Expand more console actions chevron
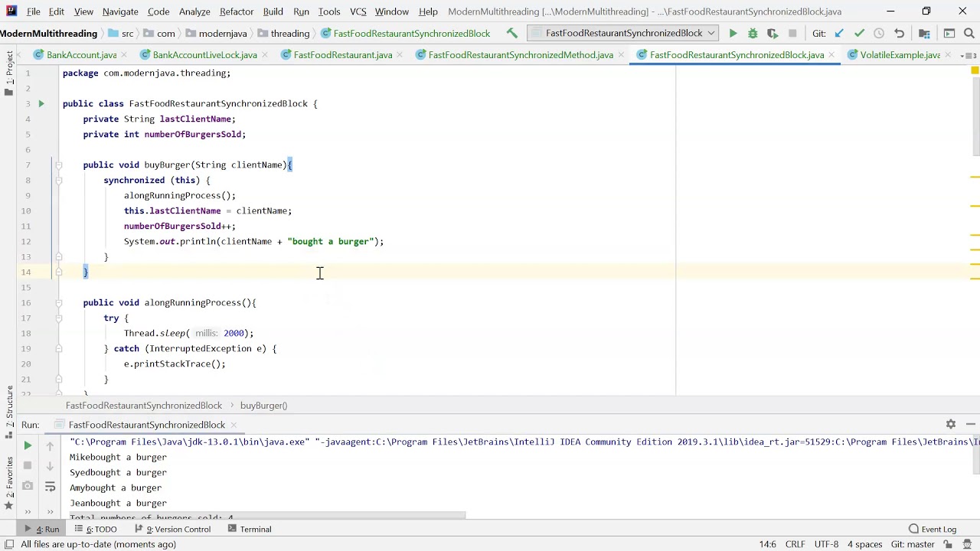This screenshot has width=980, height=551. (x=50, y=511)
